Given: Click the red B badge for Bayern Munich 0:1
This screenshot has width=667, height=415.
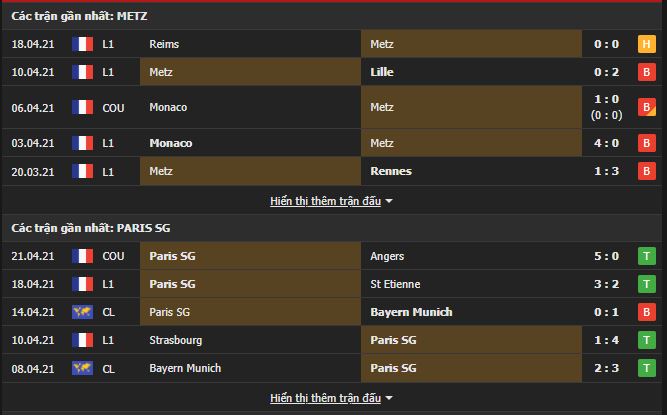Looking at the screenshot, I should tap(646, 312).
